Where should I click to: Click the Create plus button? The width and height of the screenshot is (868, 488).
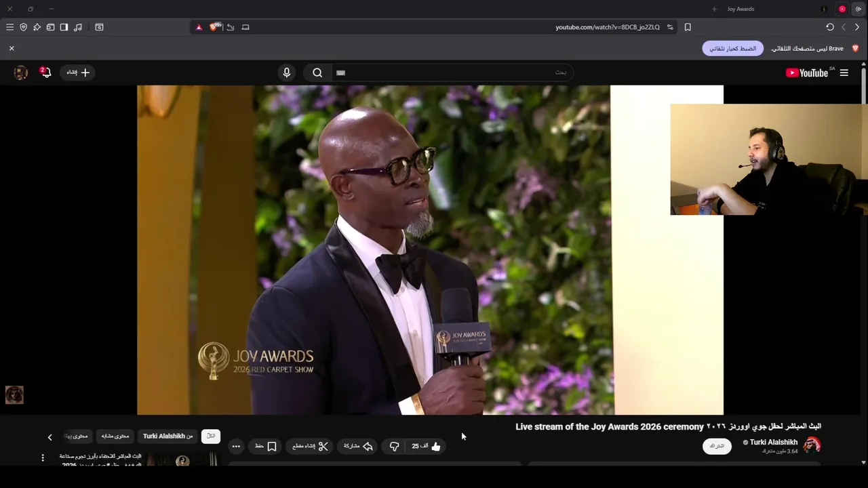click(77, 73)
